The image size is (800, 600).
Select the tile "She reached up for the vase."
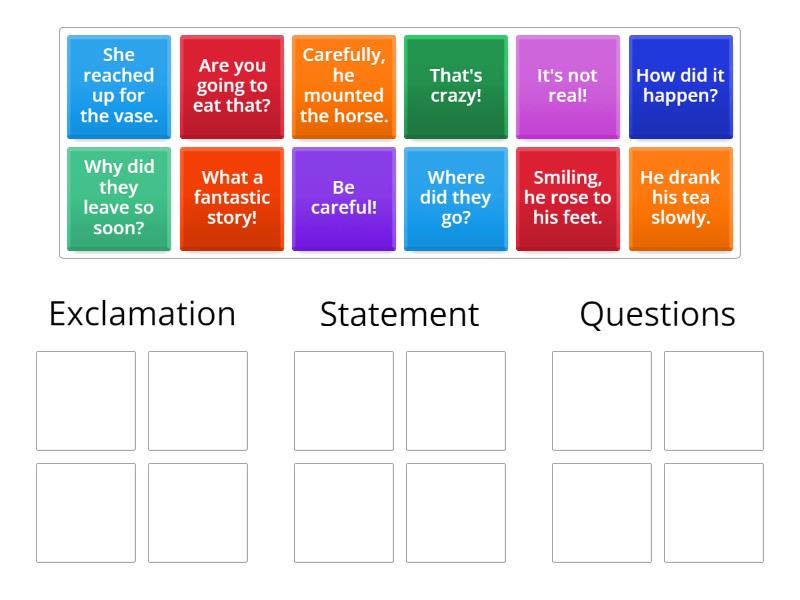pos(118,86)
